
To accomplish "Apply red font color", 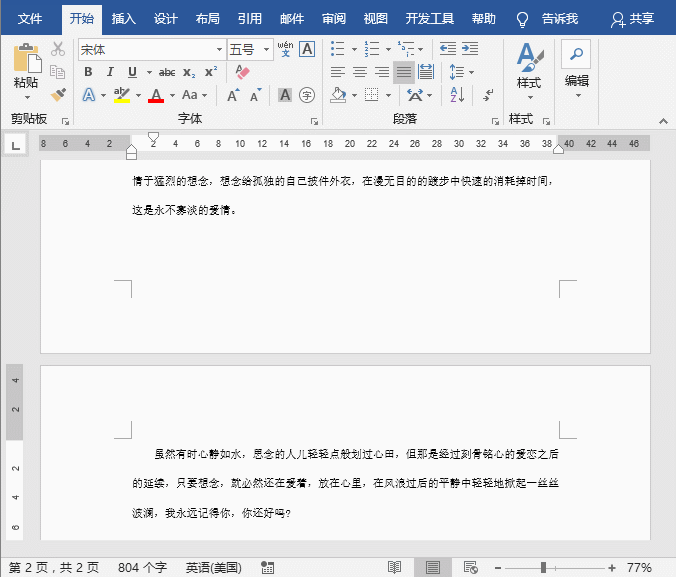I will [x=156, y=95].
